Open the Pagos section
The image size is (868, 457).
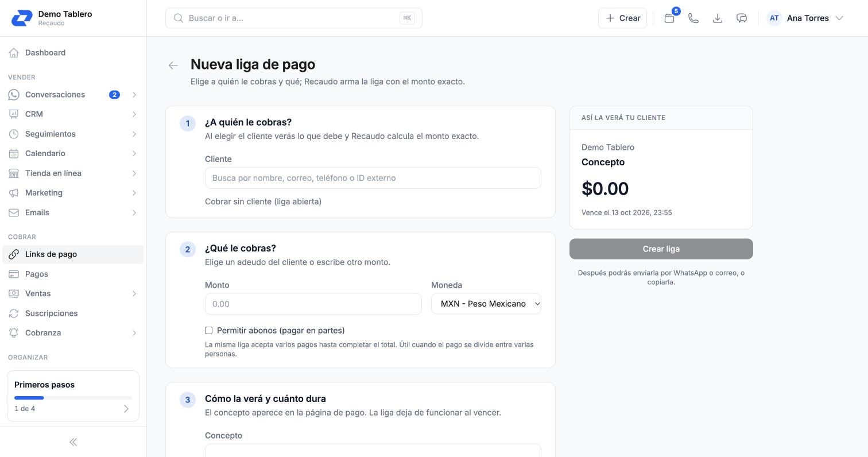(x=73, y=274)
